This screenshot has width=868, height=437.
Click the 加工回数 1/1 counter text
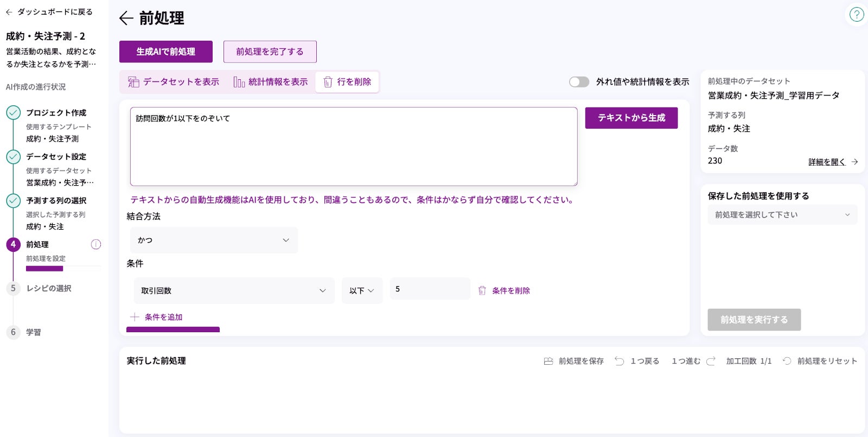[x=749, y=361]
